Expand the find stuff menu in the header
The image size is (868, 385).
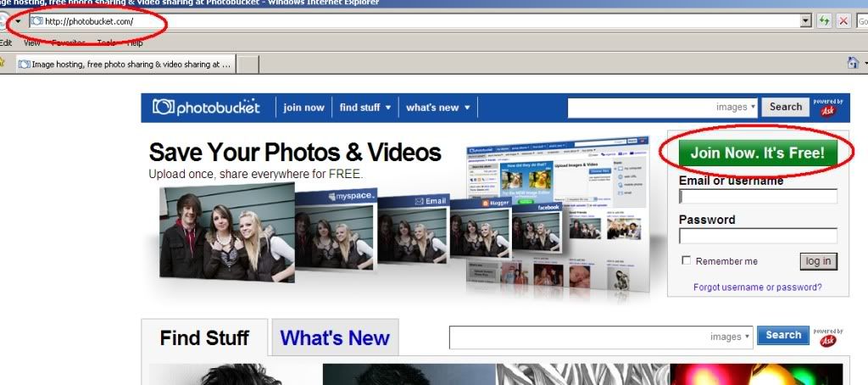pos(365,108)
